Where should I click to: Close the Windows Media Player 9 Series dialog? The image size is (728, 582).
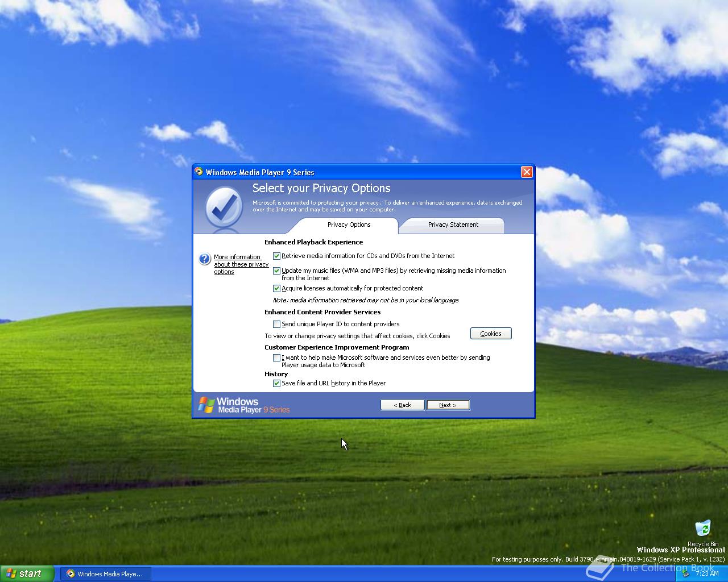pyautogui.click(x=527, y=172)
